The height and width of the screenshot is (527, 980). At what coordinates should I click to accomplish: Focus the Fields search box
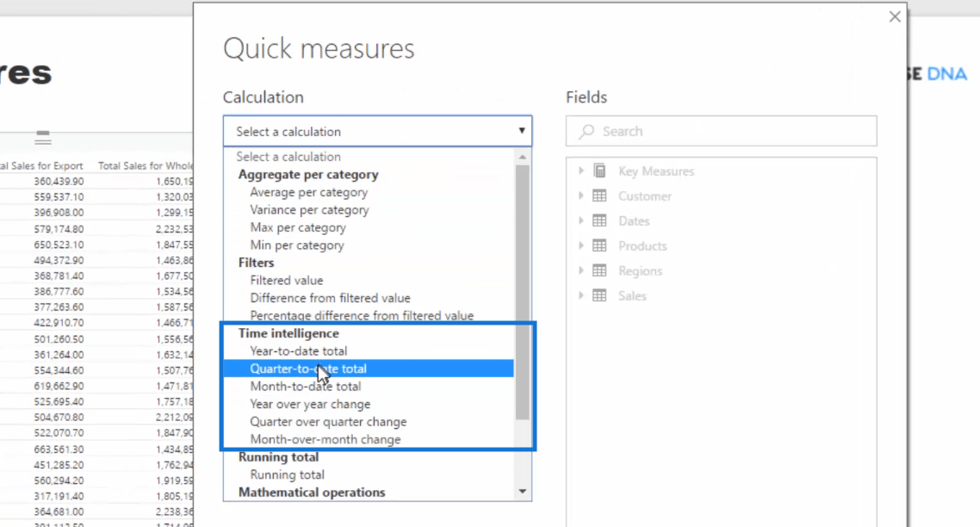[722, 131]
